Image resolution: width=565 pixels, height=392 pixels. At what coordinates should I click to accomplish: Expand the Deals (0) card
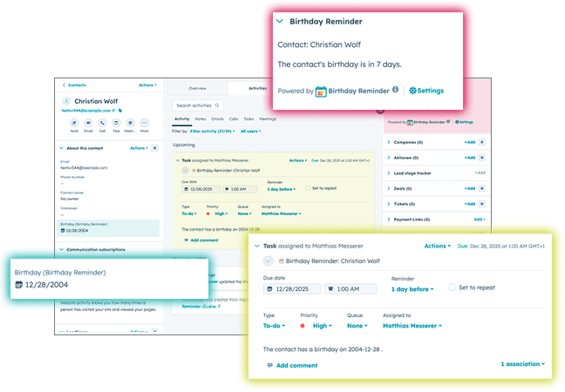pyautogui.click(x=389, y=188)
